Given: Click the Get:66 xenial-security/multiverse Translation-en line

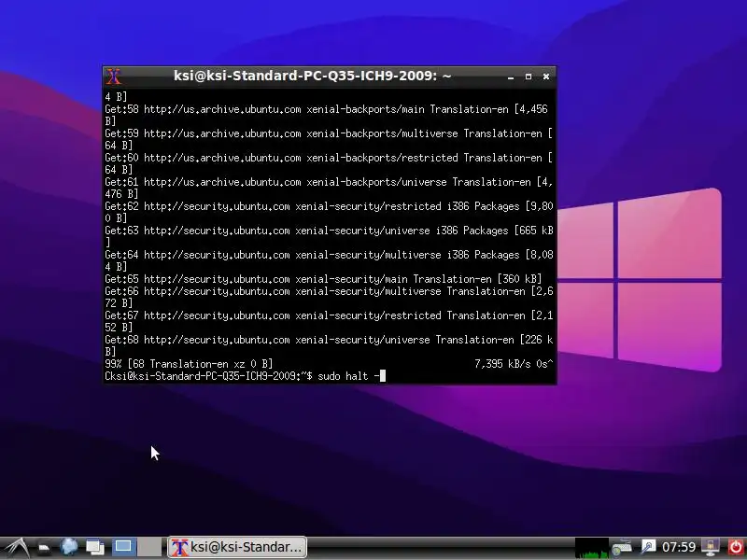Looking at the screenshot, I should pos(329,297).
